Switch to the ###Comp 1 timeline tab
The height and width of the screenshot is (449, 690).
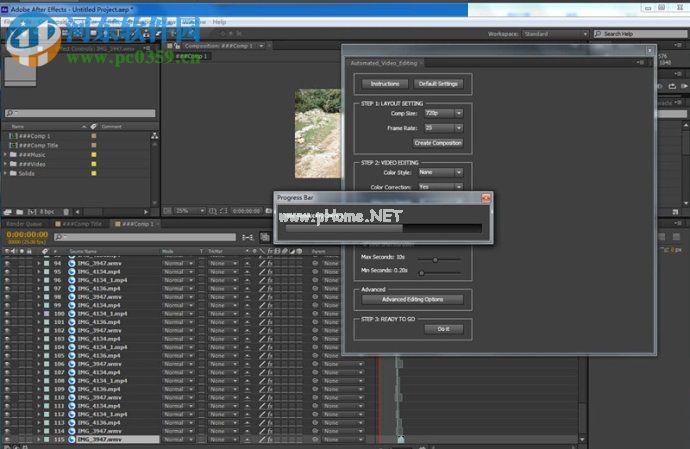click(x=137, y=224)
